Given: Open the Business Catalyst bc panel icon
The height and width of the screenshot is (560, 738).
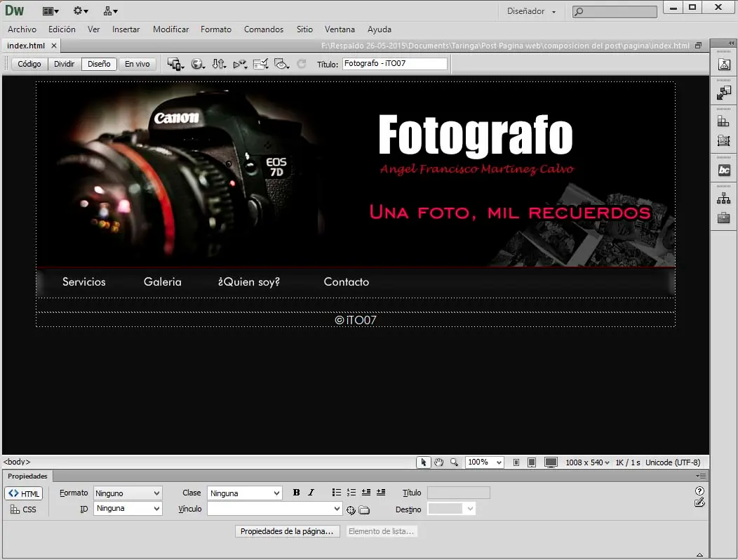Looking at the screenshot, I should [x=724, y=170].
